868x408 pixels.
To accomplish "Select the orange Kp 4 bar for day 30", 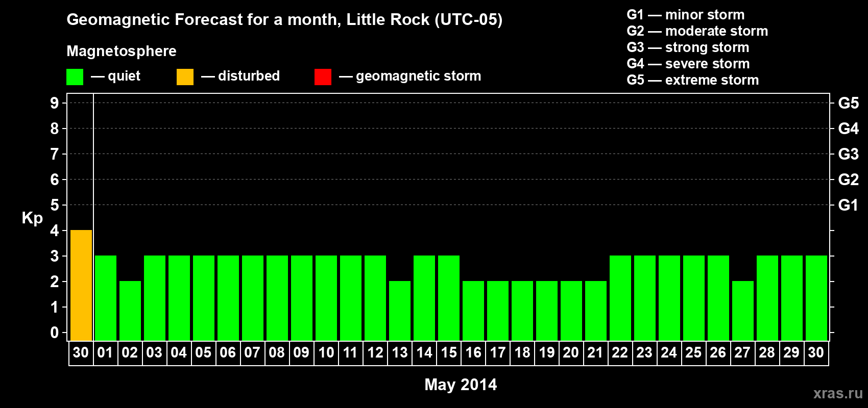I will pyautogui.click(x=81, y=285).
